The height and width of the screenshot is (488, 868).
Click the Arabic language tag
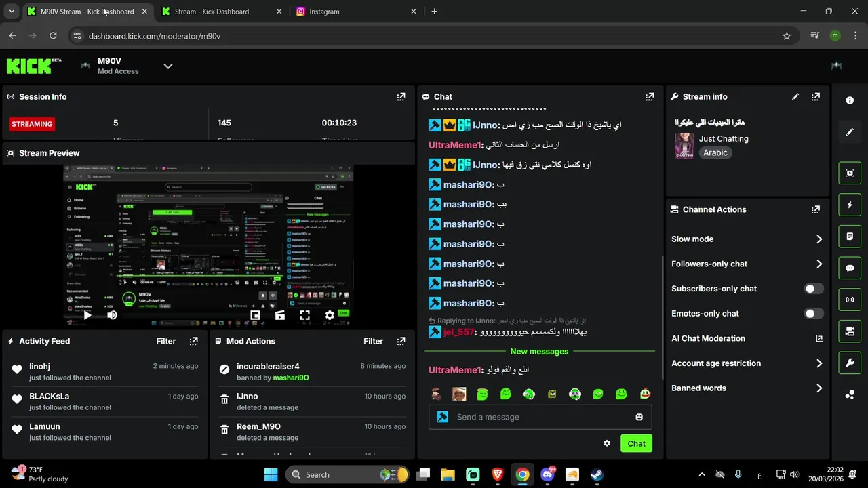[x=715, y=153]
